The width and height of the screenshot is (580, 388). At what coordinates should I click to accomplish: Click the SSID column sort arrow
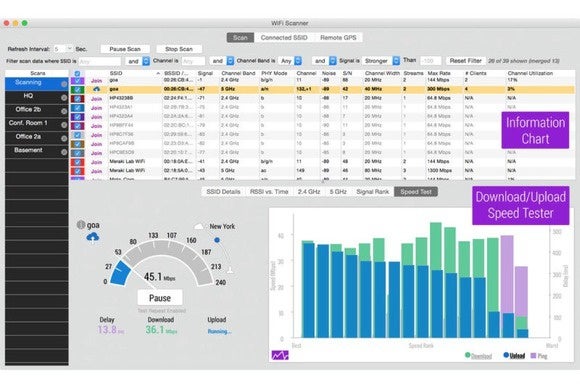pyautogui.click(x=158, y=74)
